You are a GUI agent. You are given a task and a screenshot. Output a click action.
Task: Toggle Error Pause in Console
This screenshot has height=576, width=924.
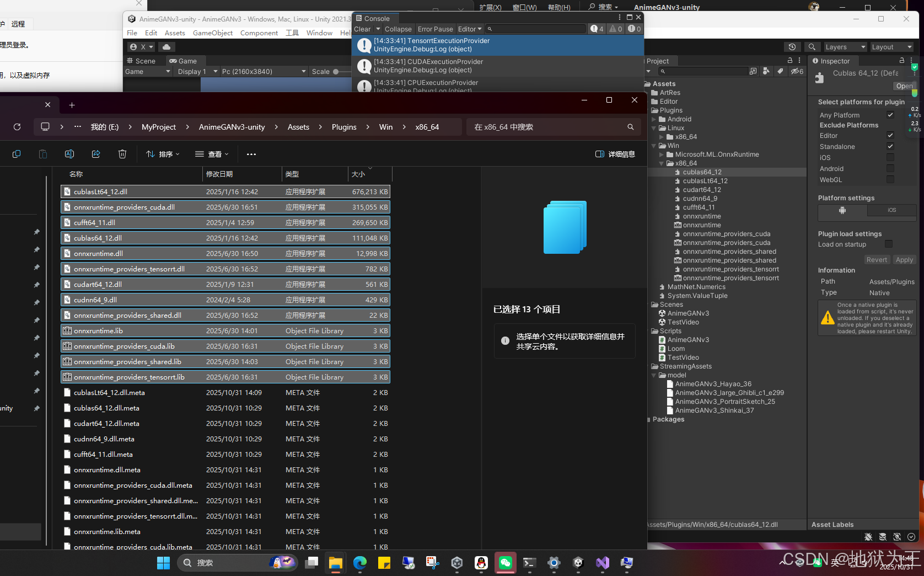pos(435,29)
